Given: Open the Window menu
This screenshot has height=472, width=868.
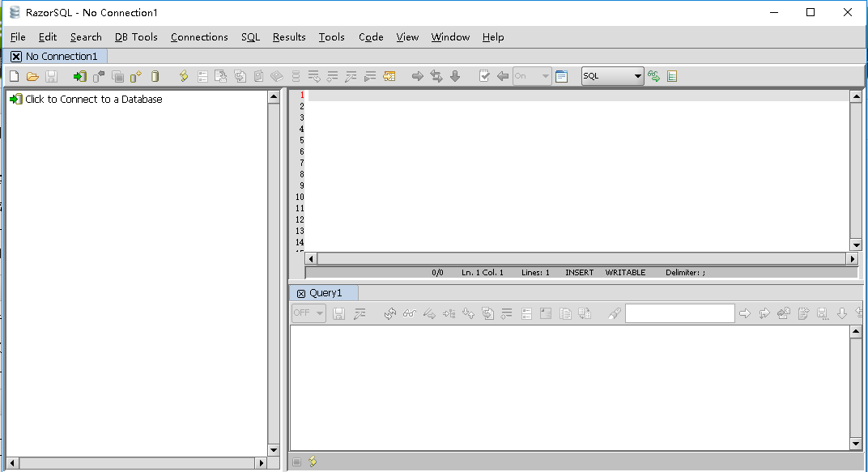Looking at the screenshot, I should point(451,37).
